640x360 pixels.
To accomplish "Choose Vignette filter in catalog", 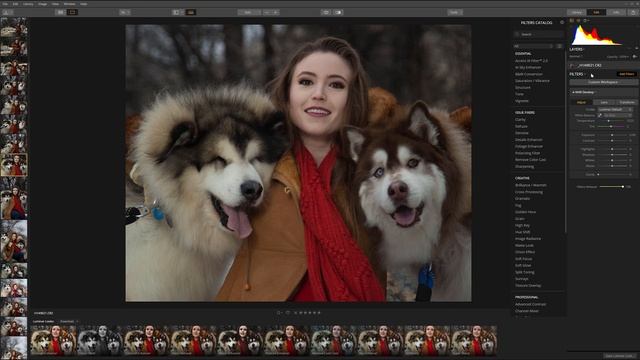I will pyautogui.click(x=522, y=101).
